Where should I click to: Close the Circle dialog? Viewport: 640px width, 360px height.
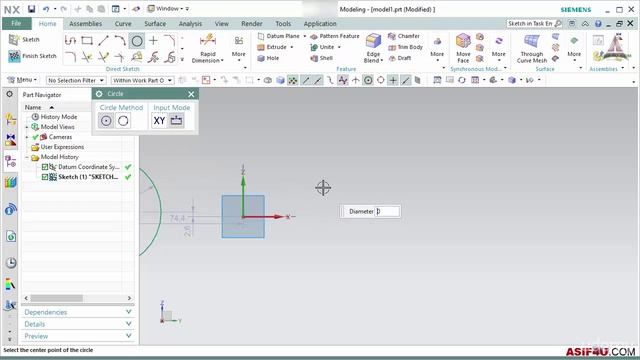point(191,94)
